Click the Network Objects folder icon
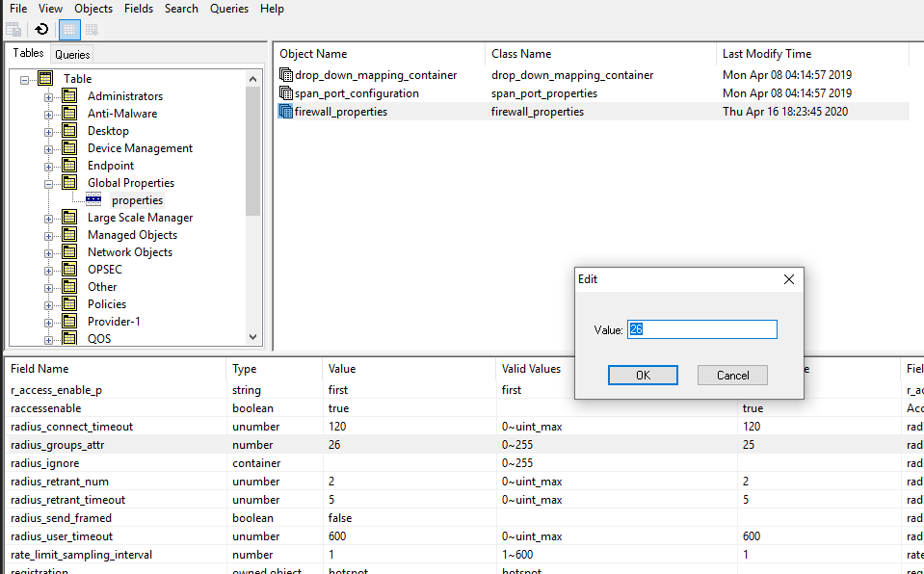 (69, 251)
